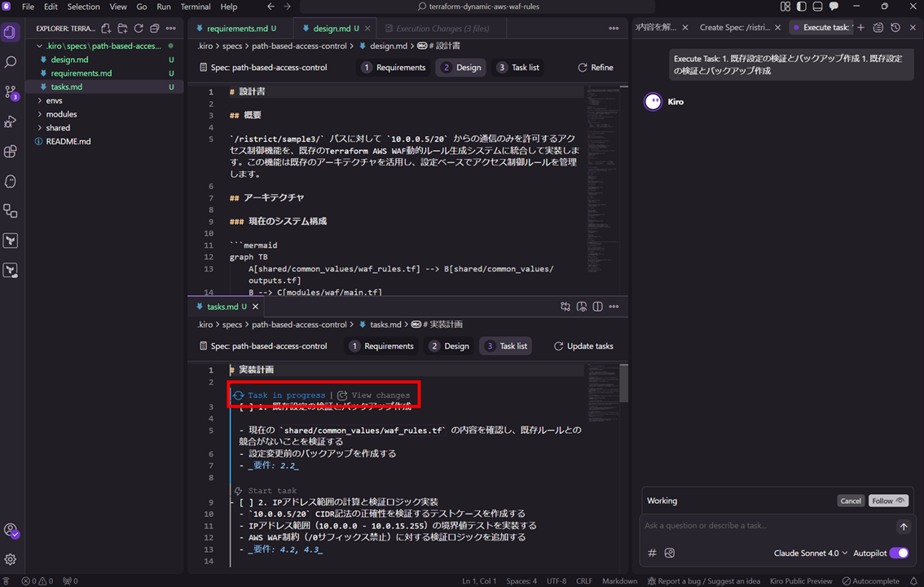This screenshot has height=587, width=924.
Task: Open Task list step in design.md spec bar
Action: [518, 67]
